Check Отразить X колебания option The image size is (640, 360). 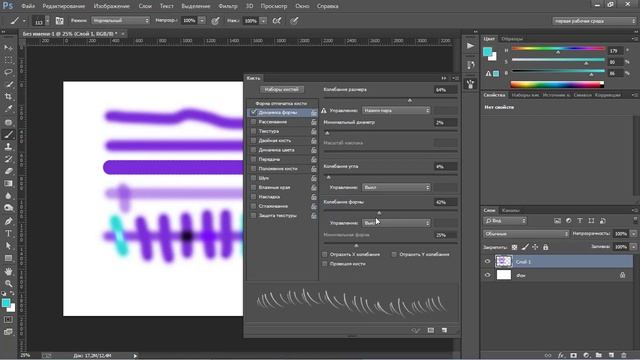(x=325, y=254)
